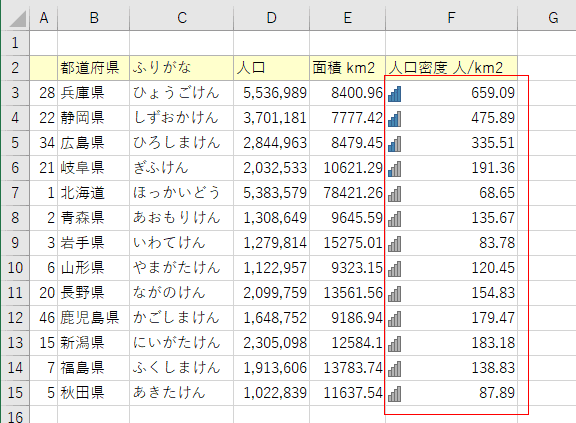
Task: Click the bar icon beside 135.67
Action: pyautogui.click(x=395, y=219)
